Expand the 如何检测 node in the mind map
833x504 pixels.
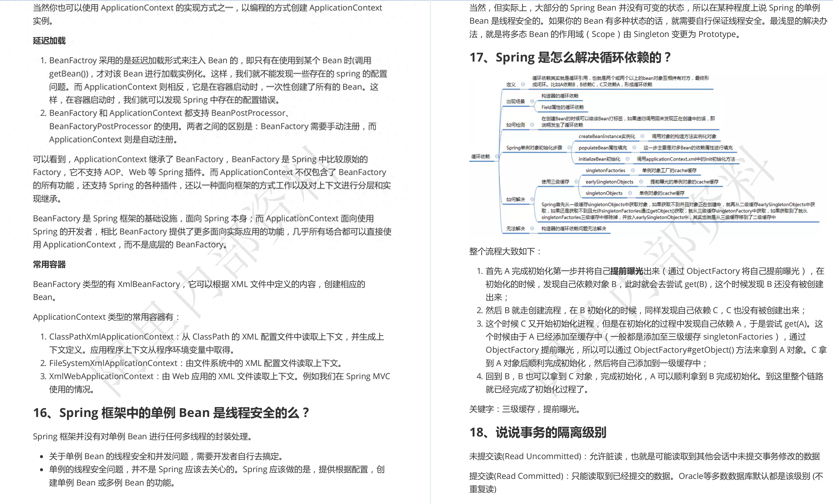click(532, 125)
